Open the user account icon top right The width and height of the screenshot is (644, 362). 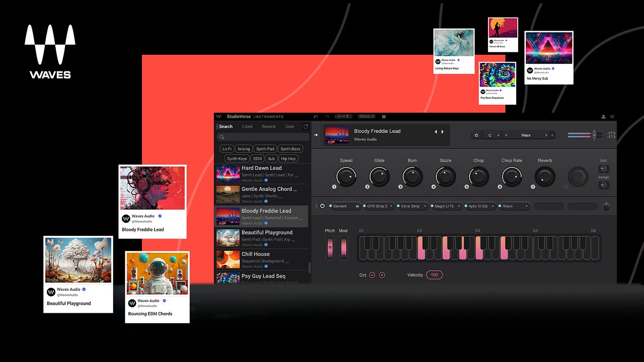coord(603,117)
